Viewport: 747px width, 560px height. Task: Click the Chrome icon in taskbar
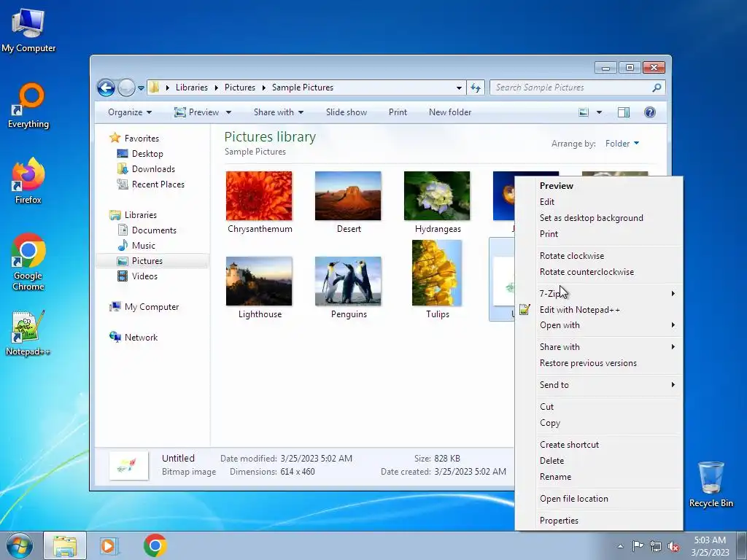click(155, 545)
